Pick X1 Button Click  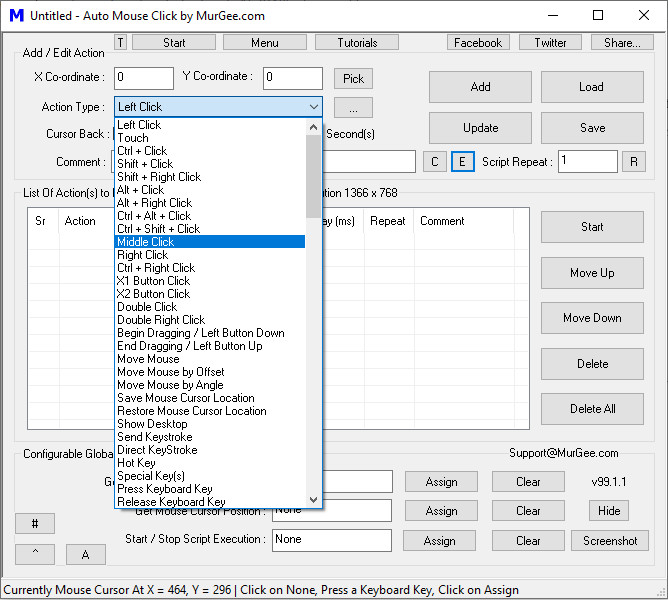coord(210,281)
